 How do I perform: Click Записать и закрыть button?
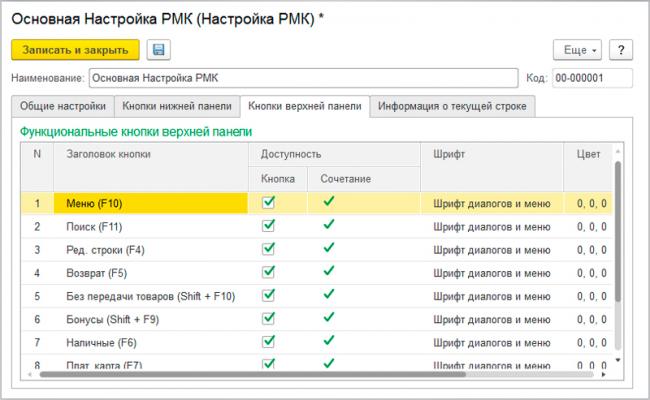click(75, 50)
